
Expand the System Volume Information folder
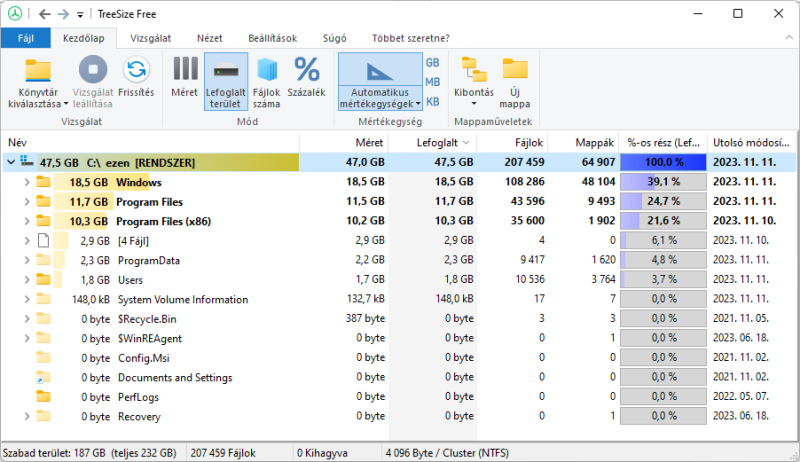coord(27,299)
